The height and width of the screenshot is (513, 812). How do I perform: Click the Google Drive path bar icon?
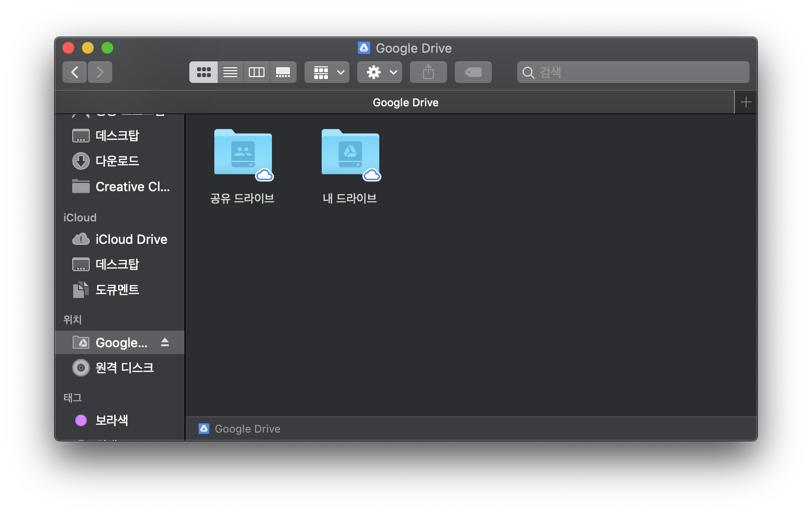click(x=204, y=429)
